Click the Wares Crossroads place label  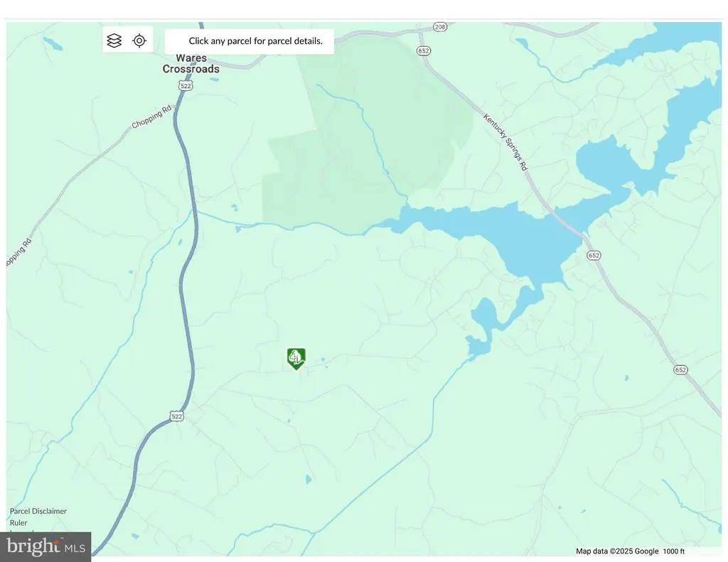pyautogui.click(x=191, y=64)
